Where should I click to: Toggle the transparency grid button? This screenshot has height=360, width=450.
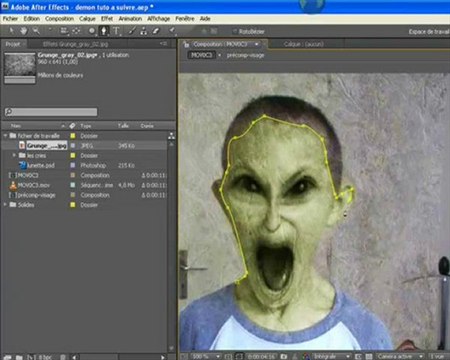(369, 356)
